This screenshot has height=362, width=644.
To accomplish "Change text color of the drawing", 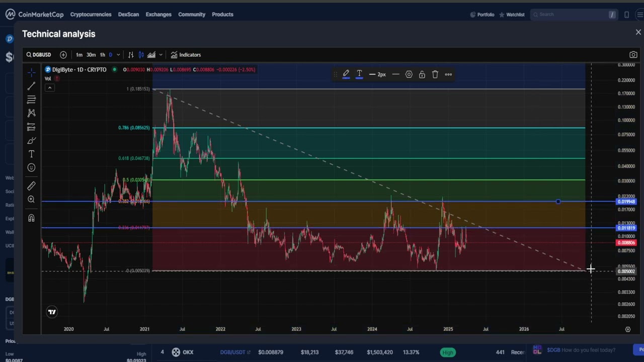I will point(359,74).
